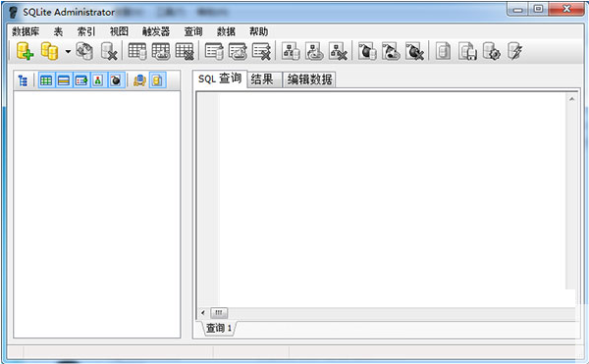
Task: Toggle the yellow document button in left panel
Action: pyautogui.click(x=157, y=80)
